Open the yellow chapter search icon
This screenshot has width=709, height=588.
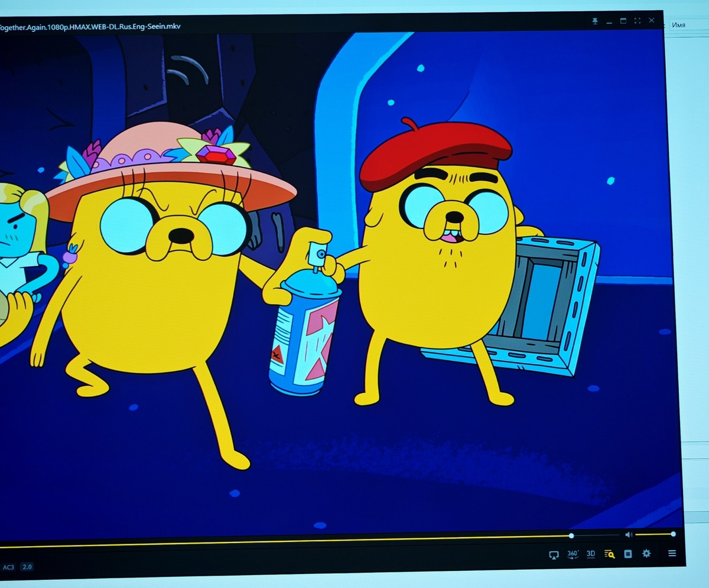[x=609, y=554]
